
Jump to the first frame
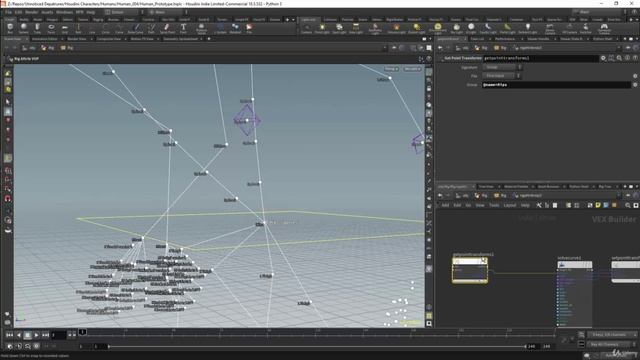tap(9, 335)
